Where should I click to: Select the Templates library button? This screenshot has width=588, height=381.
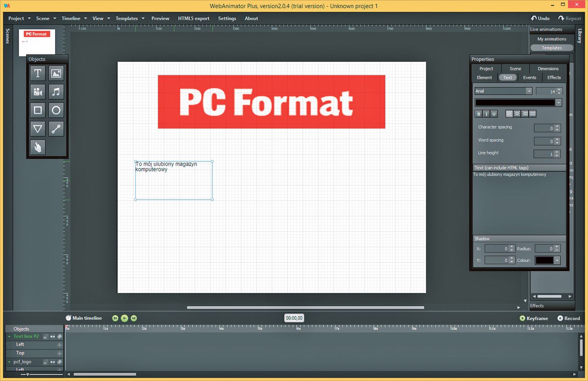point(552,48)
